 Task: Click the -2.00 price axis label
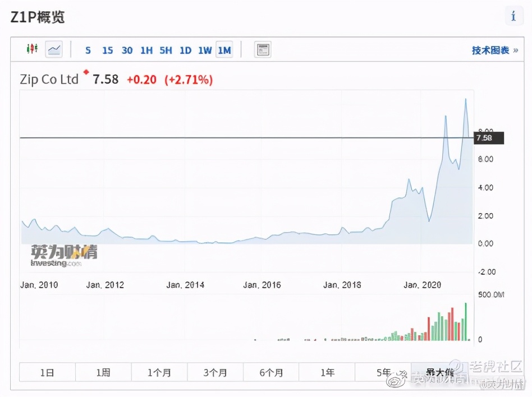[x=487, y=272]
